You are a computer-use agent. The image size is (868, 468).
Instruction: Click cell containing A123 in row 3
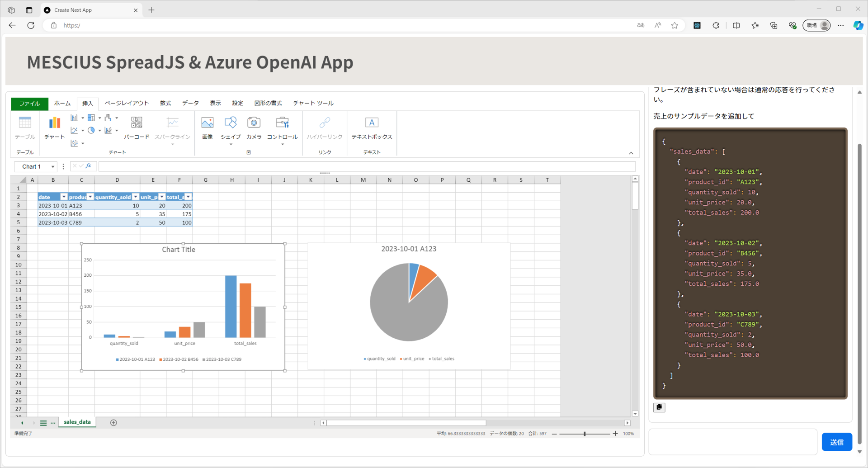pyautogui.click(x=81, y=206)
